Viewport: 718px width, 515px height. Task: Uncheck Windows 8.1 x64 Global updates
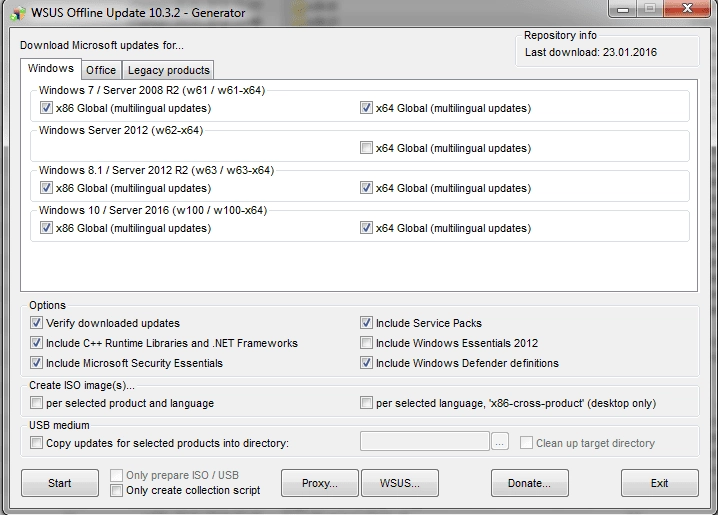coord(366,188)
